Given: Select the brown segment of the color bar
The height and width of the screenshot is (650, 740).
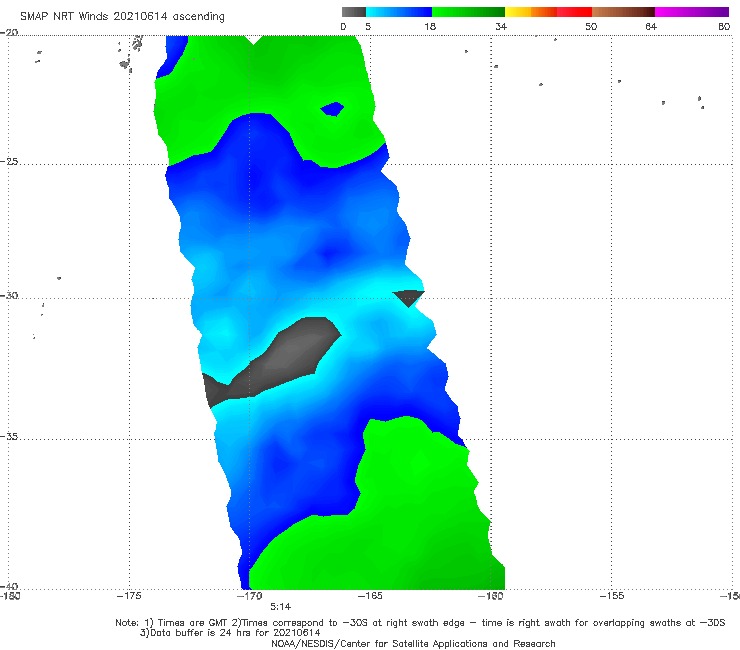Looking at the screenshot, I should 623,12.
